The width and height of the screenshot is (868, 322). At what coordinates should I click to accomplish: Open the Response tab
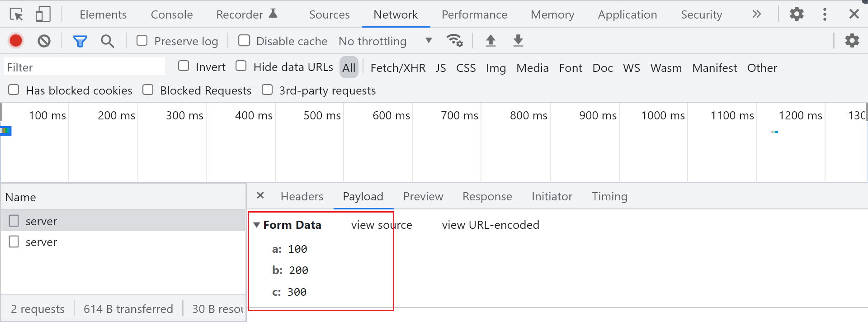tap(487, 196)
